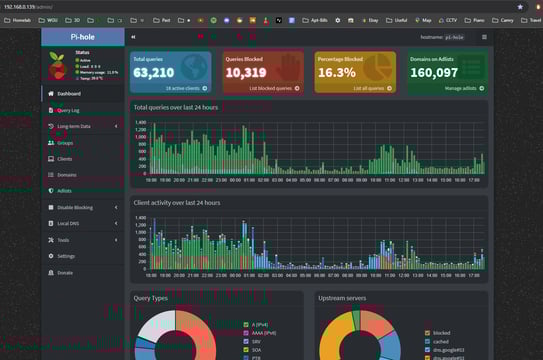Toggle the A (IPv4) legend checkbox

pos(246,324)
